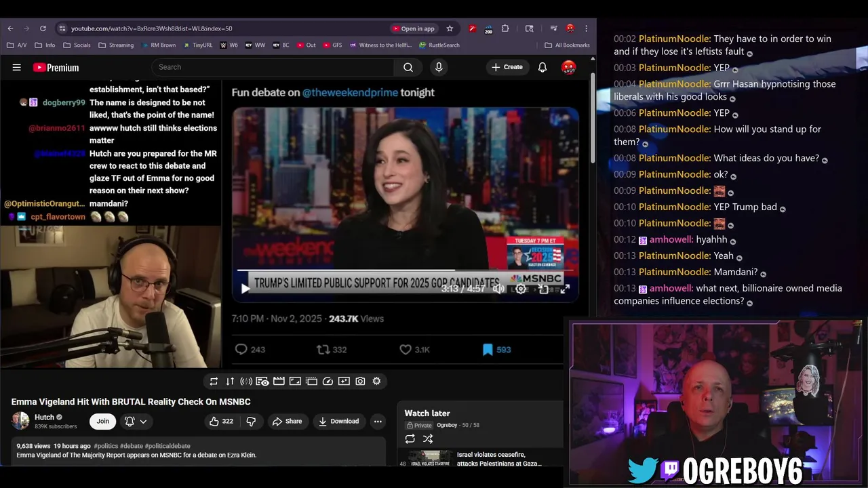Open Chrome's three-dot menu

coord(586,28)
